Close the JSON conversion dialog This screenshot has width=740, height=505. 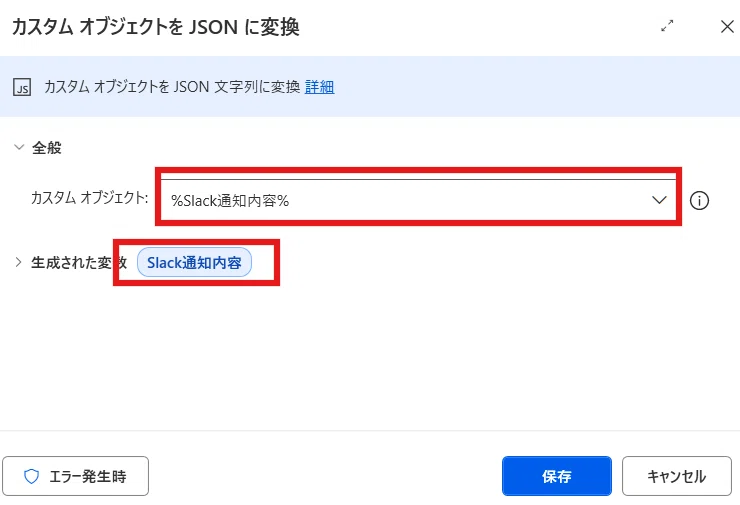(x=727, y=26)
